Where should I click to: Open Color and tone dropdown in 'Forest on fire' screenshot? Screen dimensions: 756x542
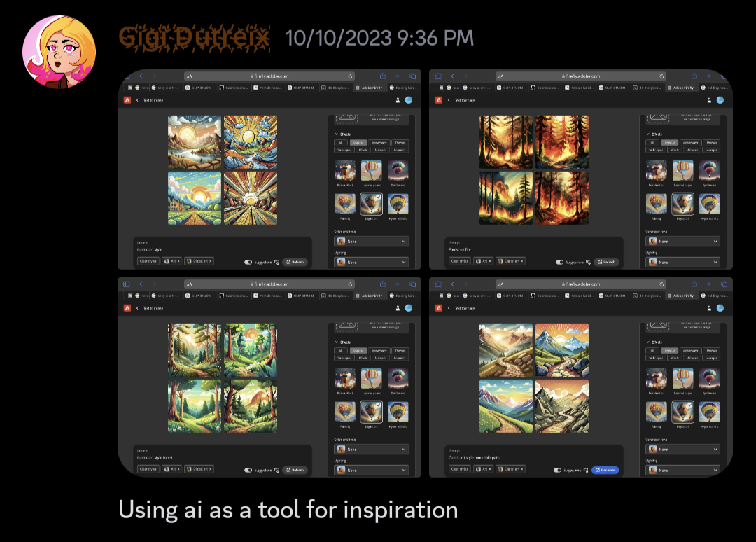click(682, 241)
